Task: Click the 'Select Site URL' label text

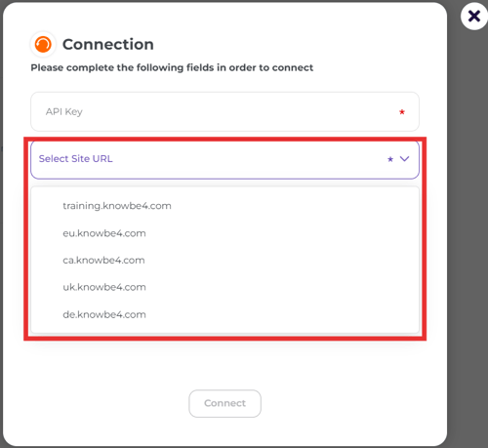Action: (75, 159)
